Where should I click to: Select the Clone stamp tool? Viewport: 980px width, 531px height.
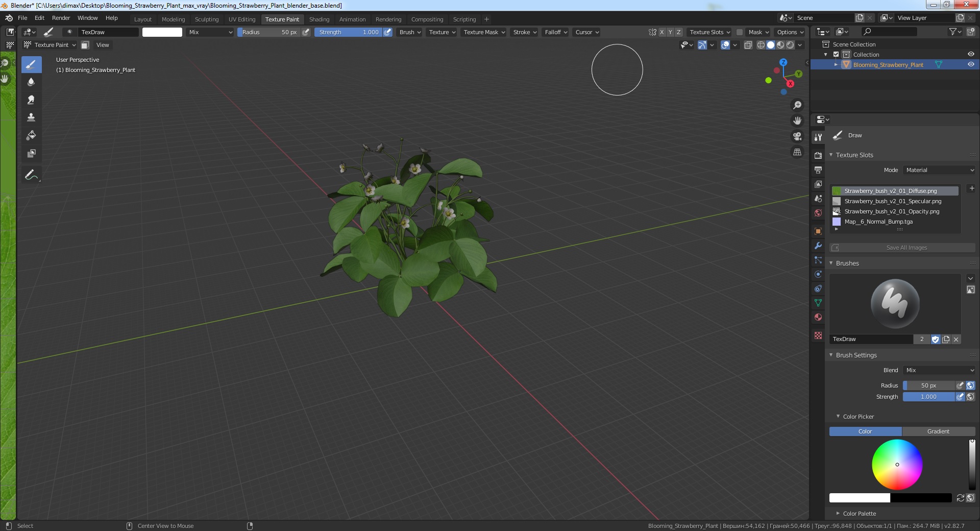click(31, 117)
